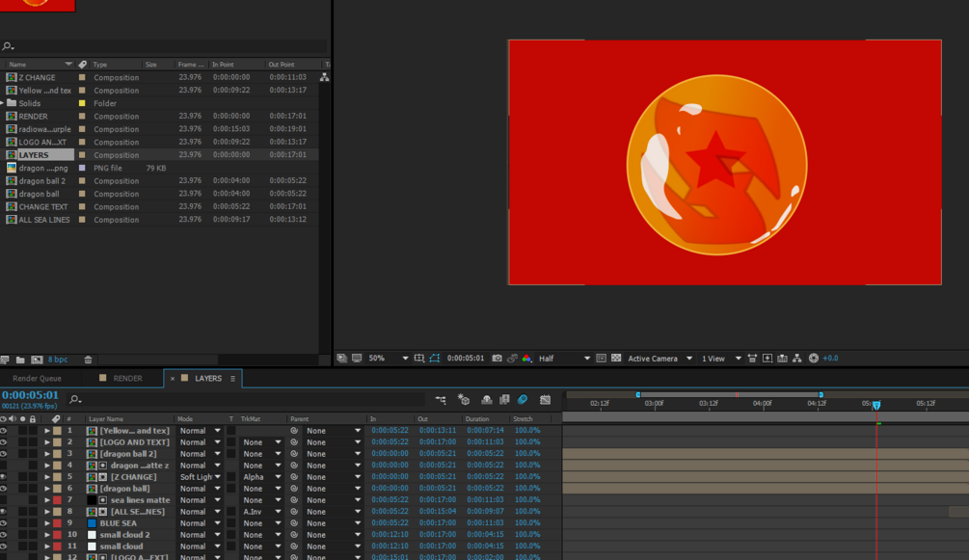The height and width of the screenshot is (560, 969).
Task: Toggle visibility of small cloud 2 layer
Action: pyautogui.click(x=4, y=535)
